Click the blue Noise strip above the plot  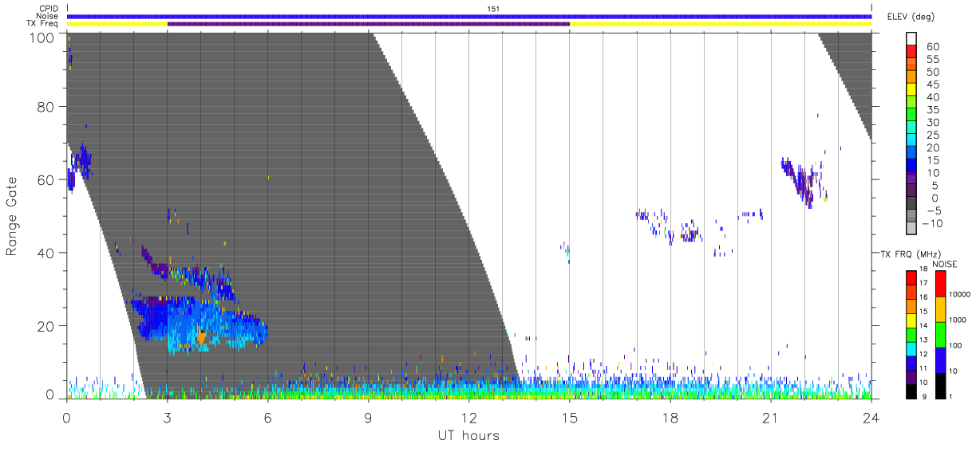(x=469, y=16)
